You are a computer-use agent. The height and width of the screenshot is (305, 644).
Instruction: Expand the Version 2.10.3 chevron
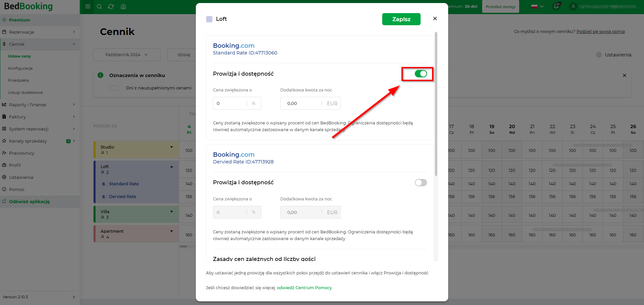point(74,297)
